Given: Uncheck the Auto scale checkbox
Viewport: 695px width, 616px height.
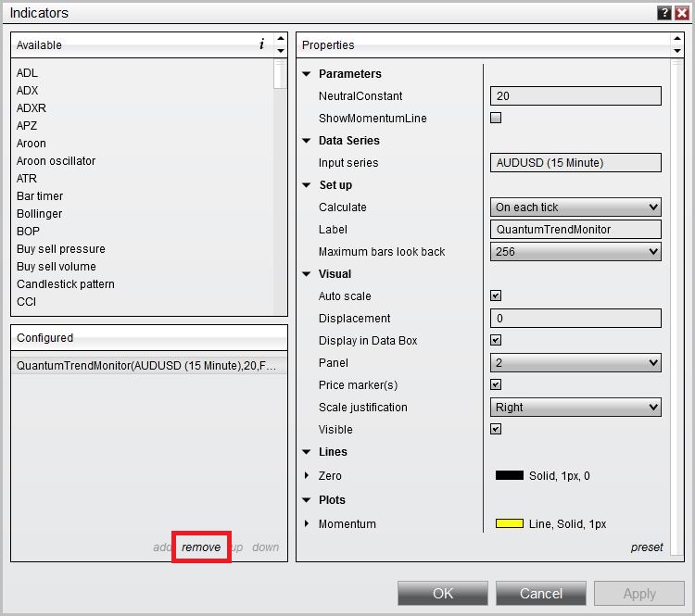Looking at the screenshot, I should pos(496,295).
